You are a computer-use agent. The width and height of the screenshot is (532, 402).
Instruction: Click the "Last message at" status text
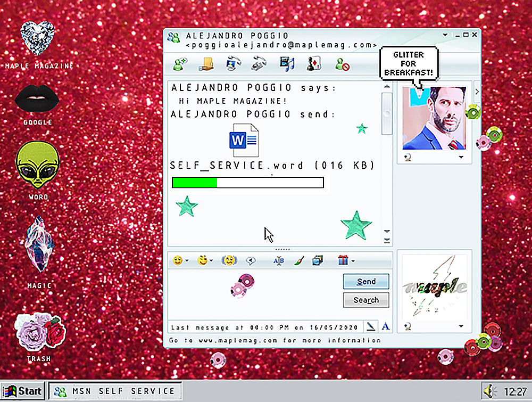coord(264,327)
